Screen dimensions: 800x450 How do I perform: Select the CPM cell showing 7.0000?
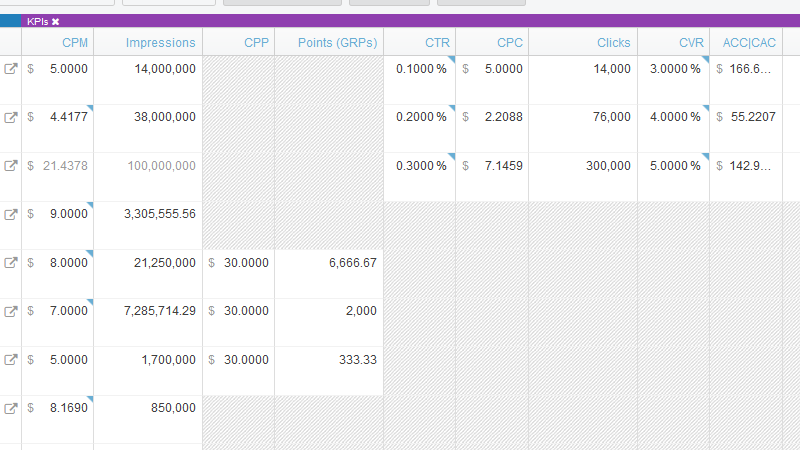(x=58, y=322)
